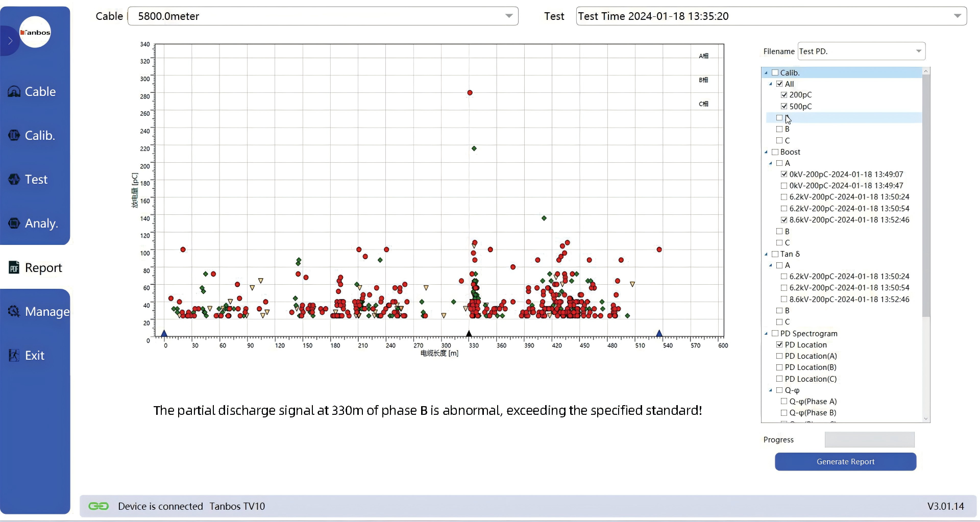Expand sidebar with the arrow chevron
The width and height of the screenshot is (980, 522).
10,40
